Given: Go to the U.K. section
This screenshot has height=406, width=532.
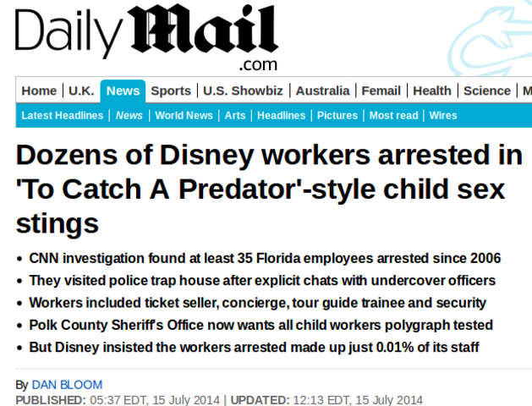Looking at the screenshot, I should click(81, 91).
